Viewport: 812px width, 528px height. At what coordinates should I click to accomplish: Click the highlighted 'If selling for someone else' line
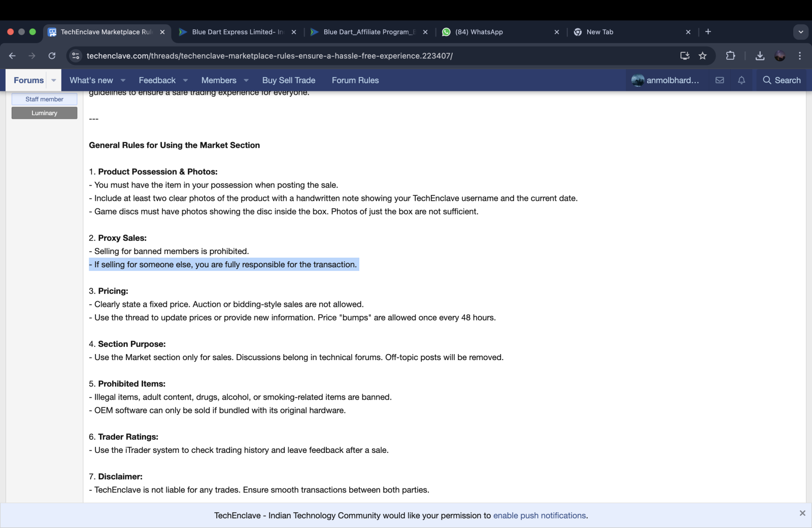point(224,264)
